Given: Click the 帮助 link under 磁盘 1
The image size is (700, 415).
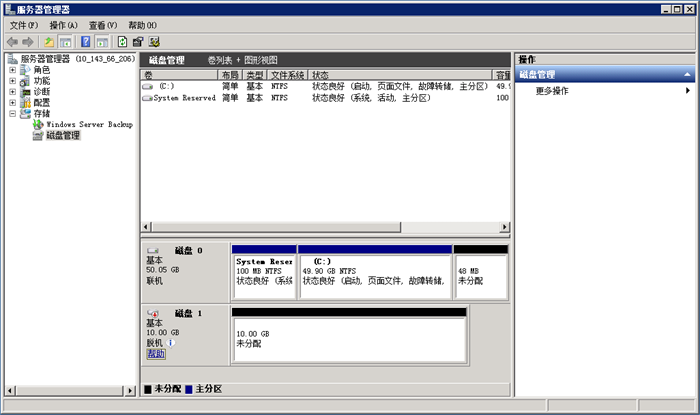Looking at the screenshot, I should click(156, 353).
